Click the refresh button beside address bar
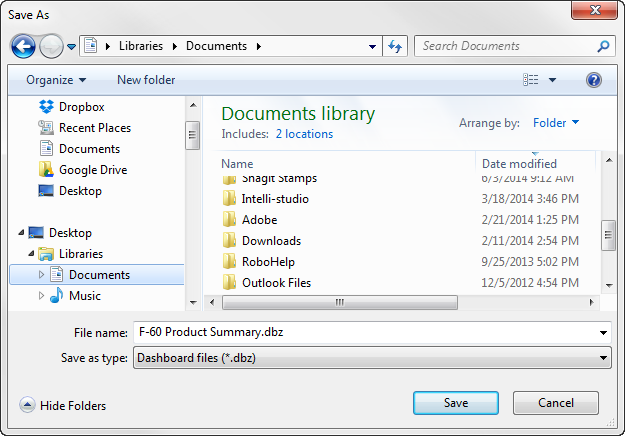Screen dimensions: 625x436 [x=395, y=46]
